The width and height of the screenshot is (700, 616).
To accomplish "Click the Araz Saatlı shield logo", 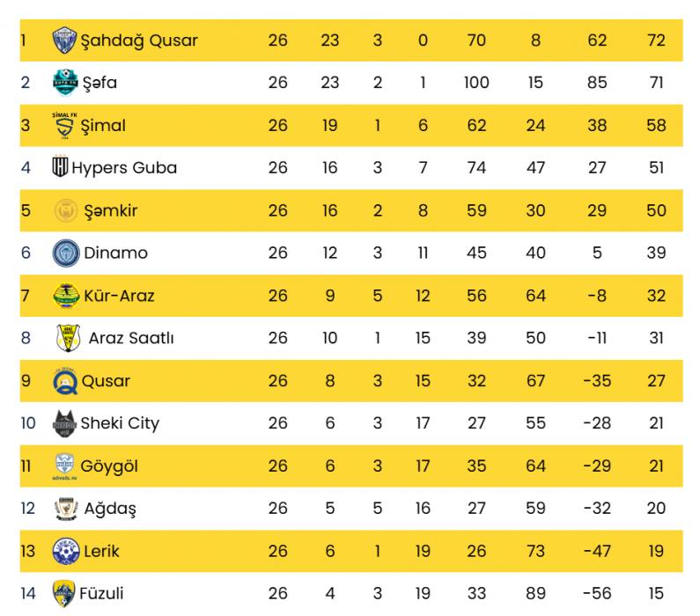I will [69, 338].
